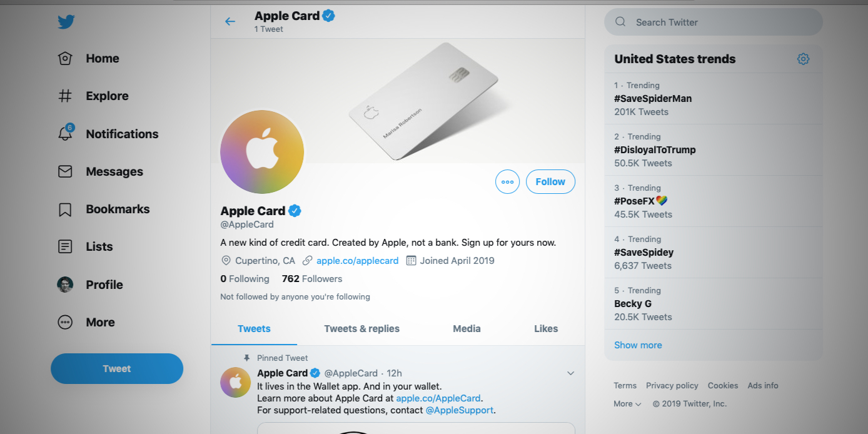Expand the More footer dropdown
868x434 pixels.
point(627,404)
